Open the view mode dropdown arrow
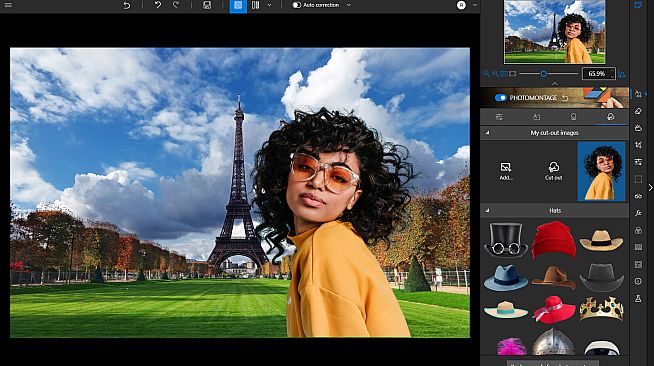 click(x=269, y=5)
